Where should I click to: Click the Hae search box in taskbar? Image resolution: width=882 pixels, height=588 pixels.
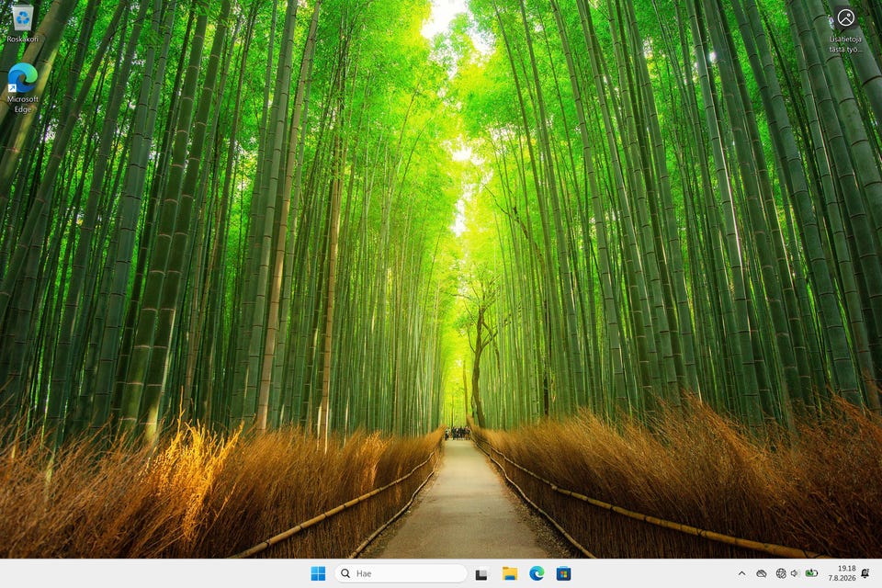401,573
